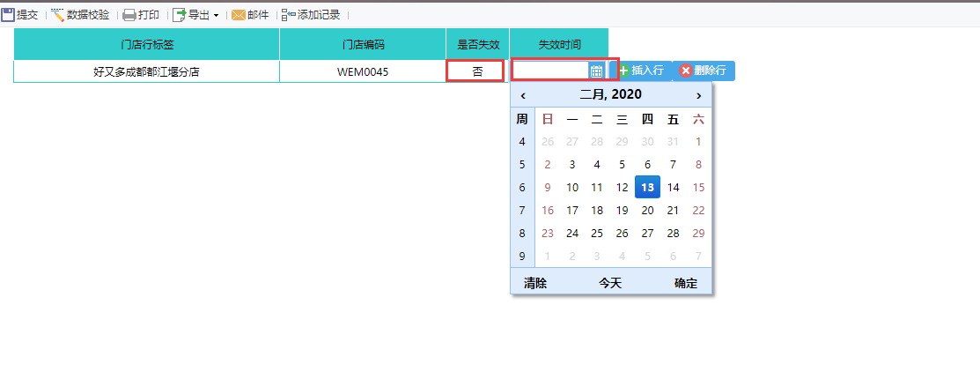
Task: Select February 29 in the calendar
Action: (699, 234)
